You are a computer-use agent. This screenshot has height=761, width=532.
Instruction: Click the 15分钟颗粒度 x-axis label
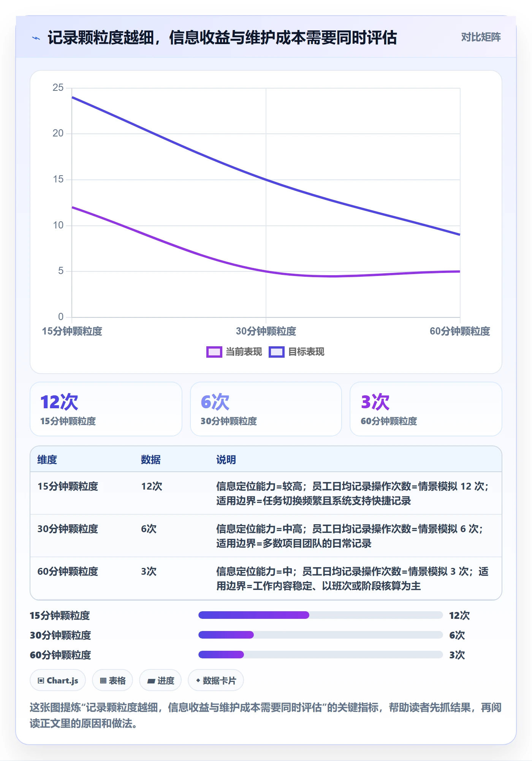point(72,331)
